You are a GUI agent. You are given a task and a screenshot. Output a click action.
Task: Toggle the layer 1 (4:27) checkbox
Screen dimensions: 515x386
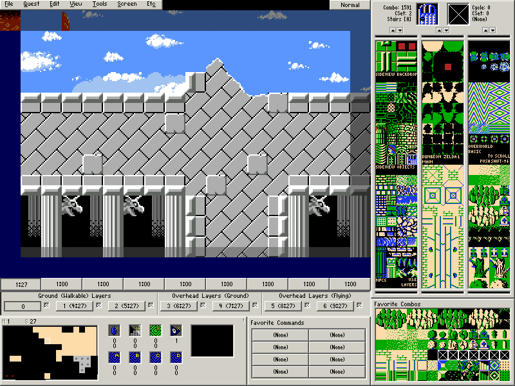click(x=98, y=305)
